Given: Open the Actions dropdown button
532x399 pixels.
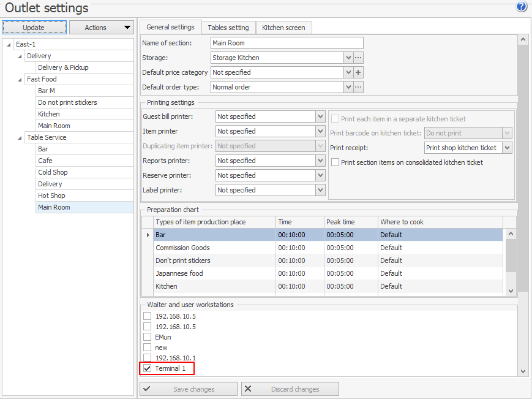Looking at the screenshot, I should (101, 28).
